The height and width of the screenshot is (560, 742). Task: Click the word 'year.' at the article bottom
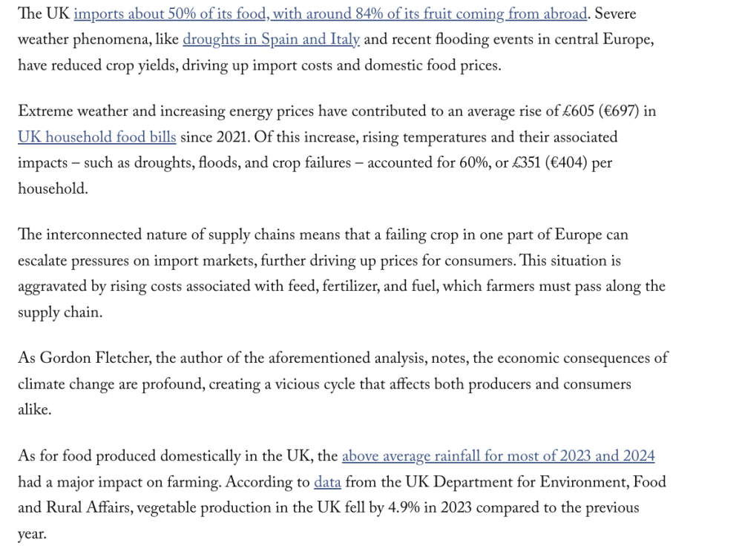pos(32,534)
